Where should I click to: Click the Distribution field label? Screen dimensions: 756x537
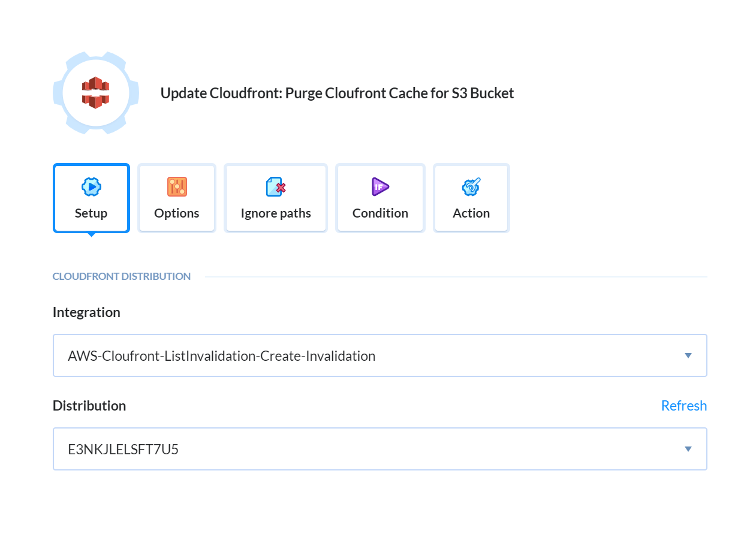pos(89,406)
